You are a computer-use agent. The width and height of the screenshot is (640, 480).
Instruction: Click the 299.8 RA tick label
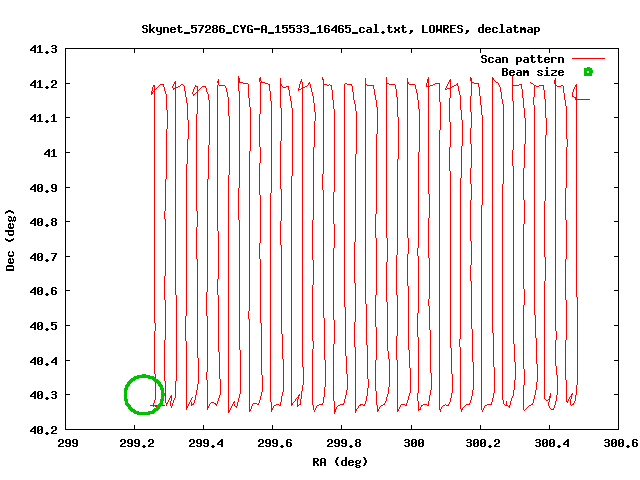pyautogui.click(x=344, y=443)
